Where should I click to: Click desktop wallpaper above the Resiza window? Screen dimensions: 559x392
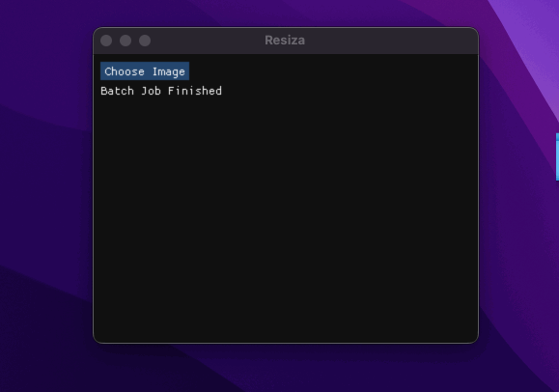285,13
